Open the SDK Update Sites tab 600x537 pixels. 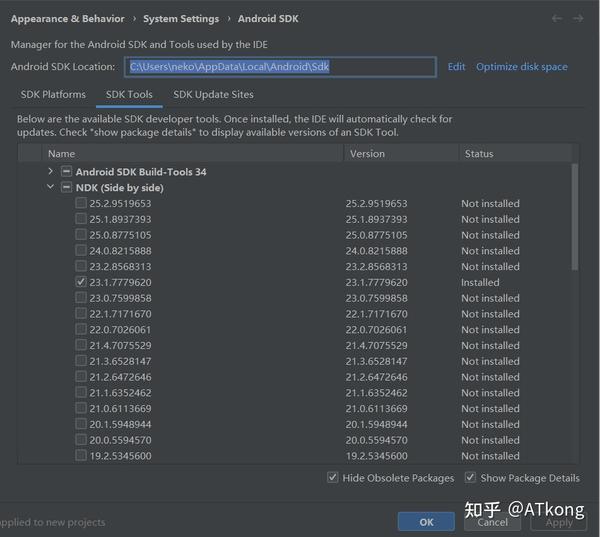[213, 95]
